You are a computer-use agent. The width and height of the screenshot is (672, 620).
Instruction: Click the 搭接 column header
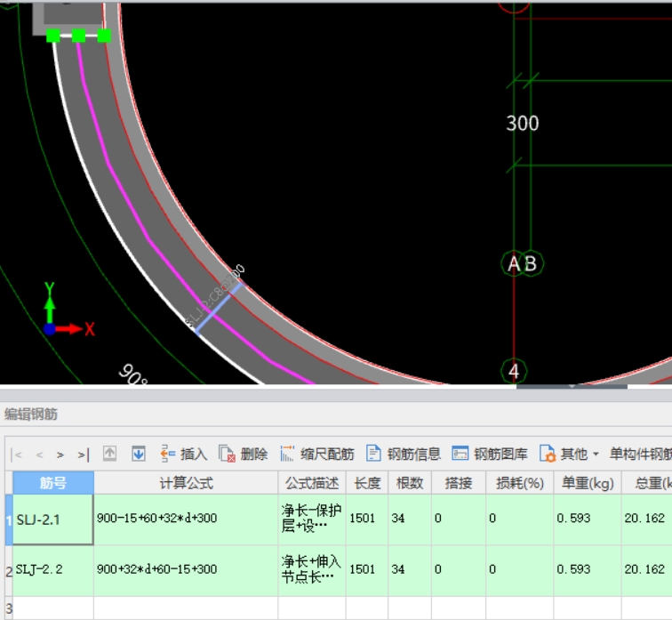click(x=459, y=483)
